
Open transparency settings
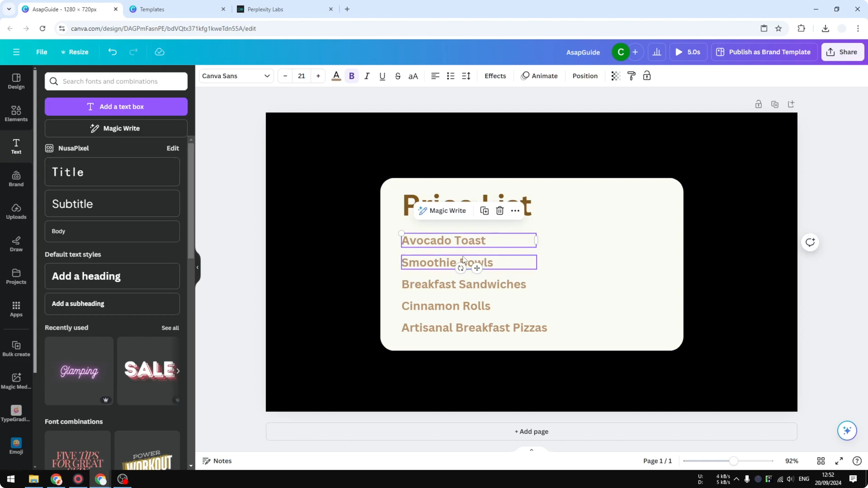616,76
